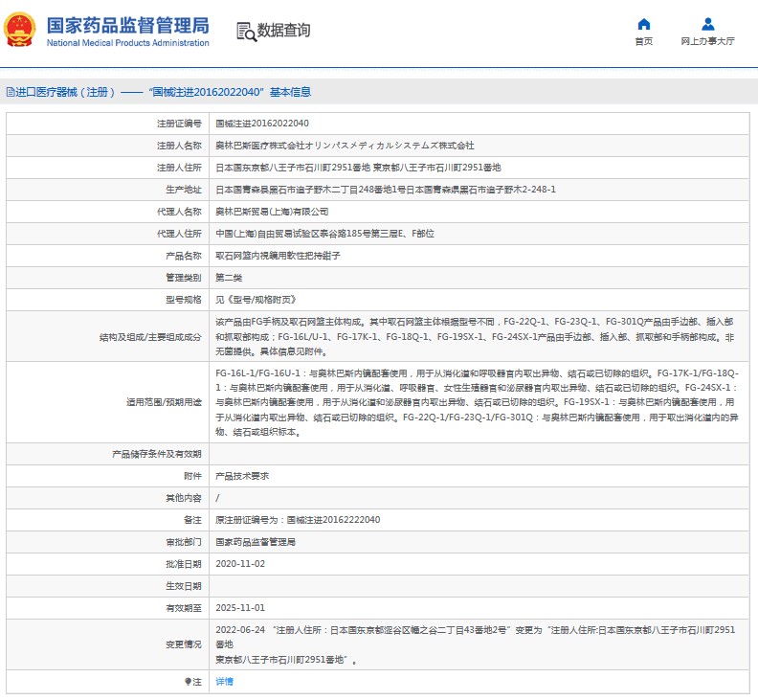
Task: Click the 国家药品监督管理局 site title
Action: point(127,25)
